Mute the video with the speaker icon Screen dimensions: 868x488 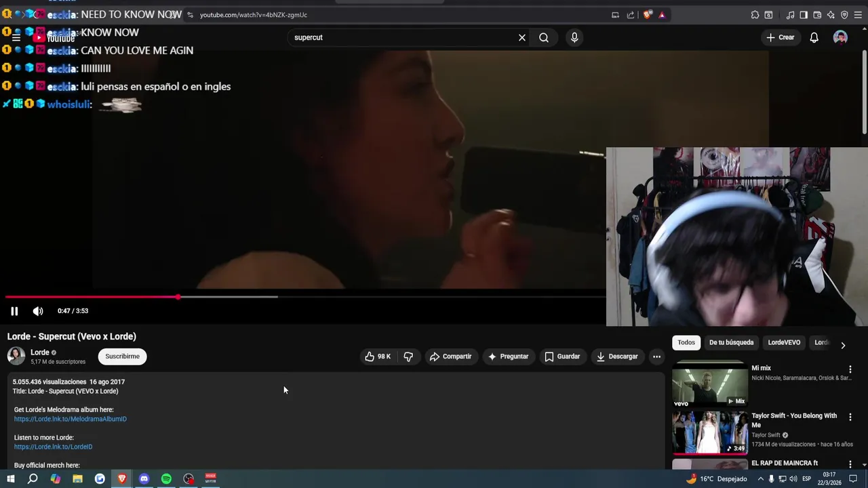click(x=38, y=311)
